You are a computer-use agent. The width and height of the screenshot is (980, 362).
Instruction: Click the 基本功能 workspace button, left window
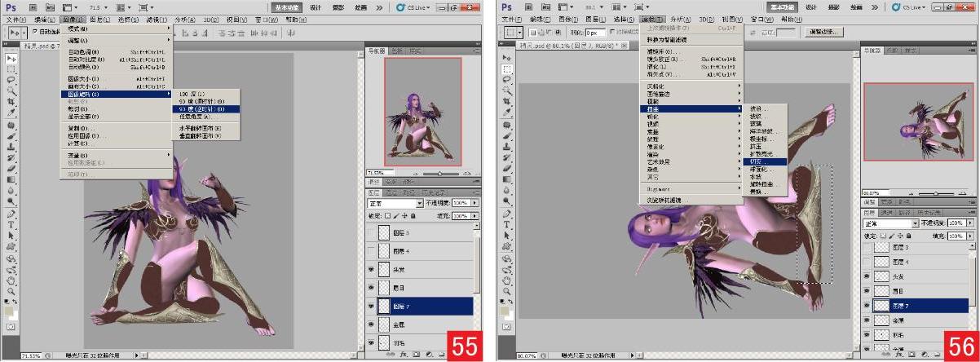pyautogui.click(x=286, y=7)
